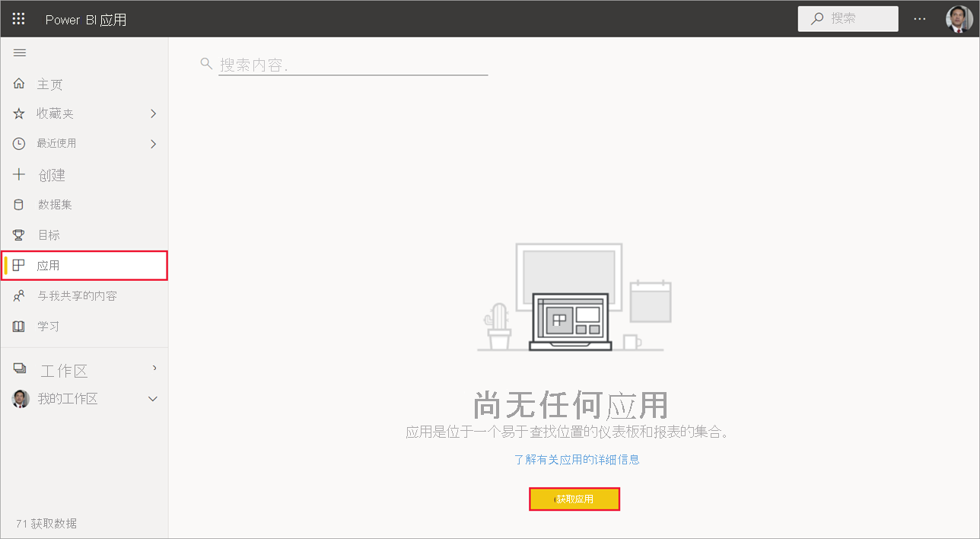The image size is (980, 539).
Task: Click the Power BI 应用 title text
Action: coord(86,20)
